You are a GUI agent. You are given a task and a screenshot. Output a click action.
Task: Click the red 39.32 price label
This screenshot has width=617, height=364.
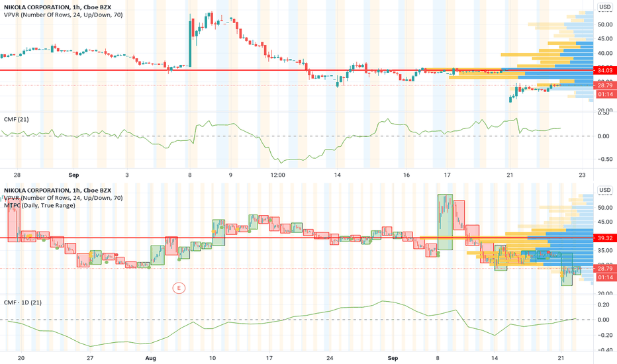pos(604,238)
